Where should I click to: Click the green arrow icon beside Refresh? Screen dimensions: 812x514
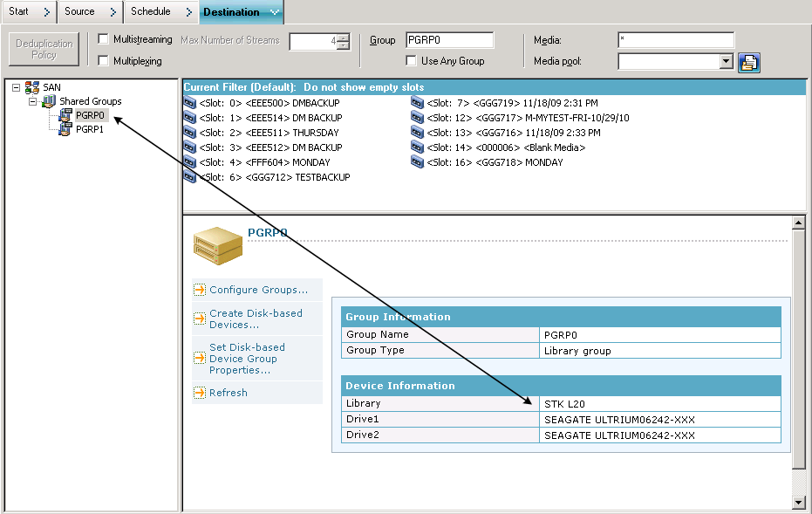(x=200, y=393)
